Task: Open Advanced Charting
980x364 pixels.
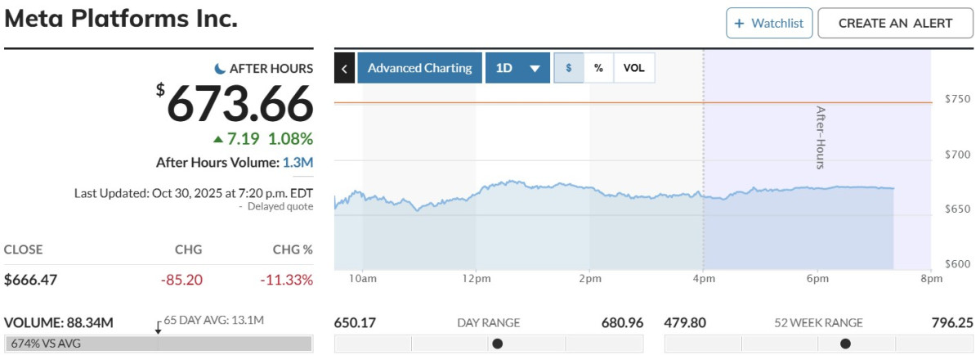Action: coord(419,68)
